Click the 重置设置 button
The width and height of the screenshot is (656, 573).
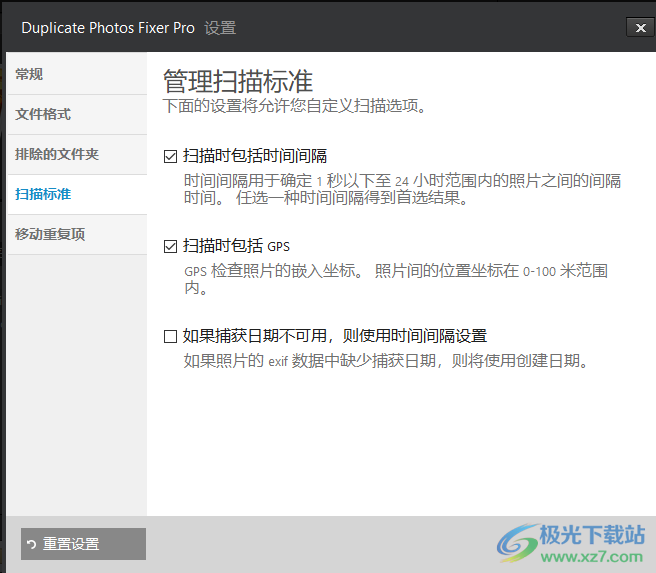(83, 544)
